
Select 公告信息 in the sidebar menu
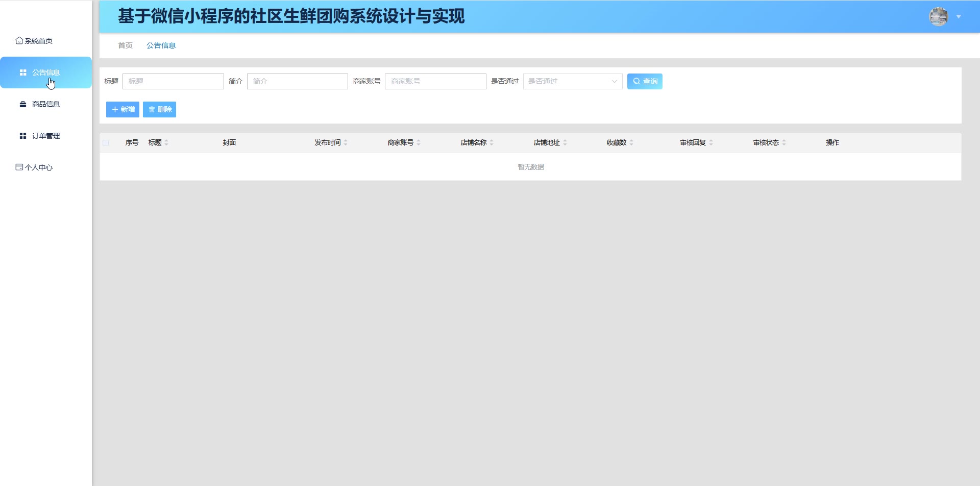[46, 72]
